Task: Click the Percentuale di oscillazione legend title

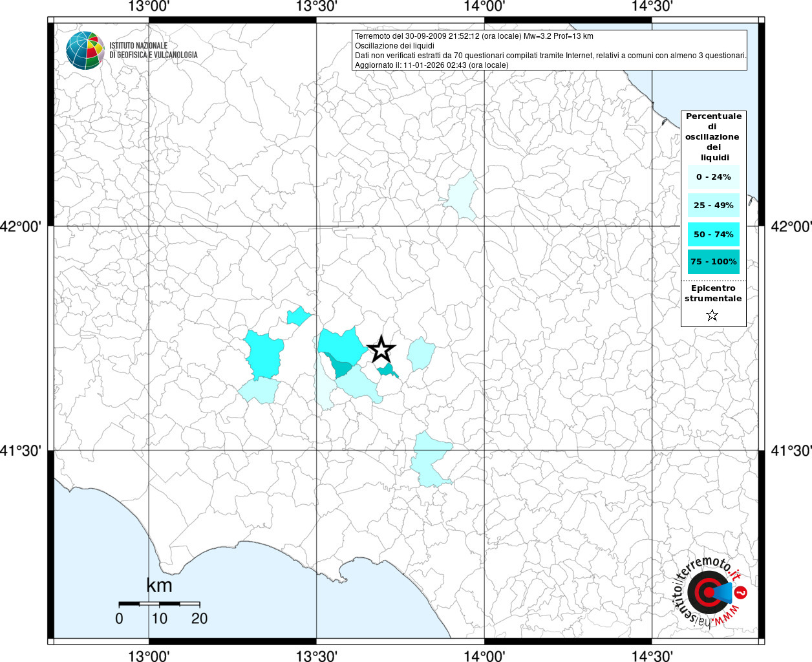Action: click(x=714, y=137)
